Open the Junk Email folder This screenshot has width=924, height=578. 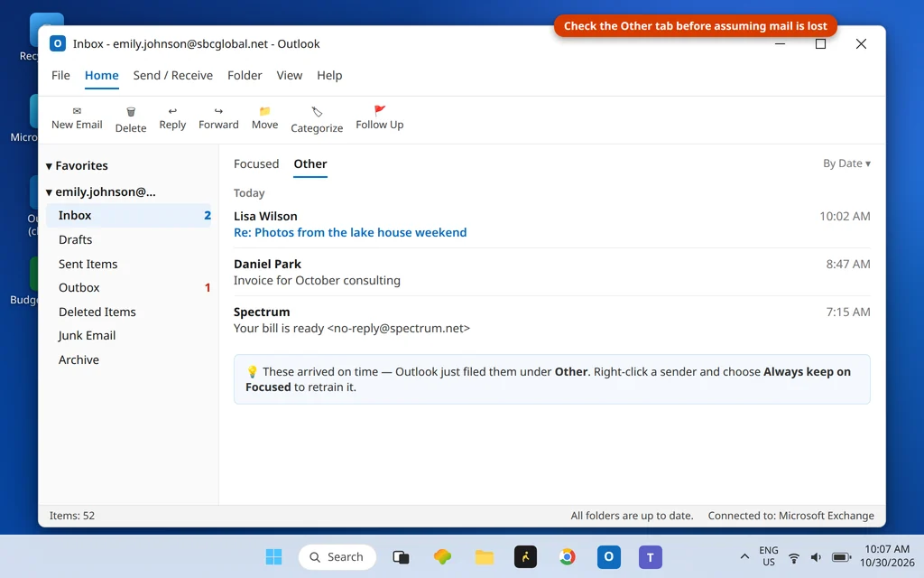click(x=128, y=335)
